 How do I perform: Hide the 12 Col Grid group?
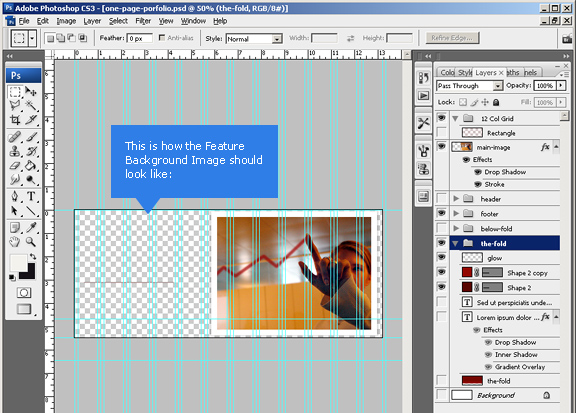click(442, 118)
